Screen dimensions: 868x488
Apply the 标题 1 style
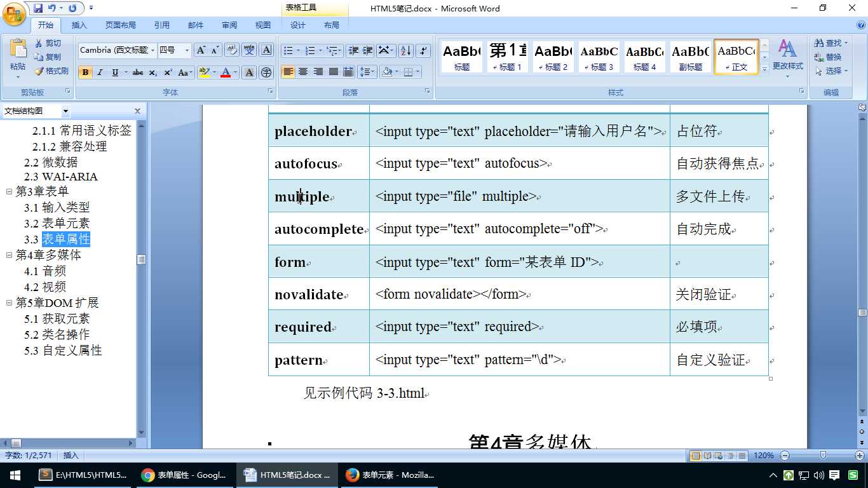(x=508, y=57)
